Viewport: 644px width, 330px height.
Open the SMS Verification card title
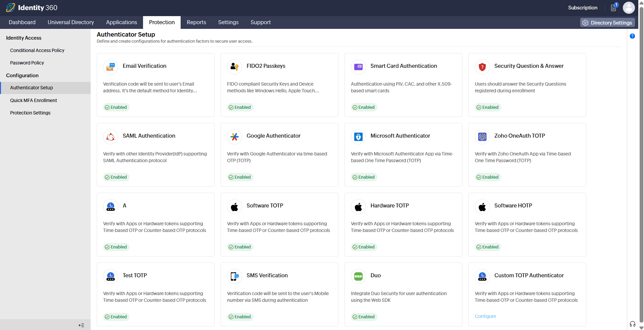point(267,275)
